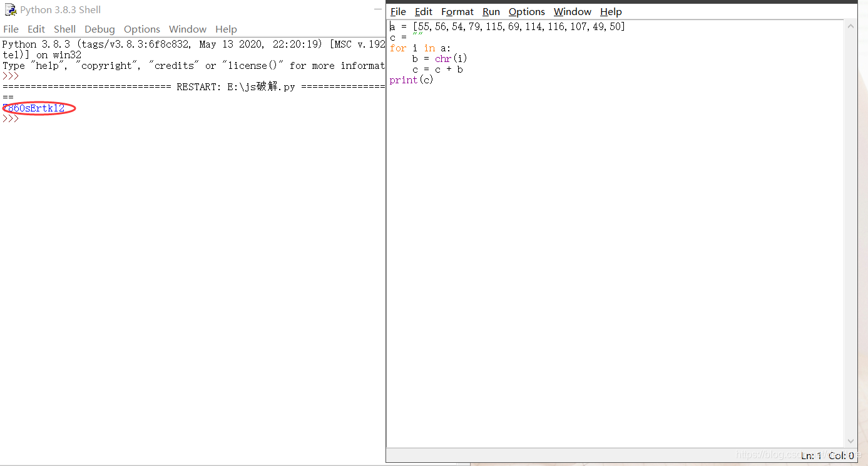Open Help menu in Python Shell window

pyautogui.click(x=226, y=29)
